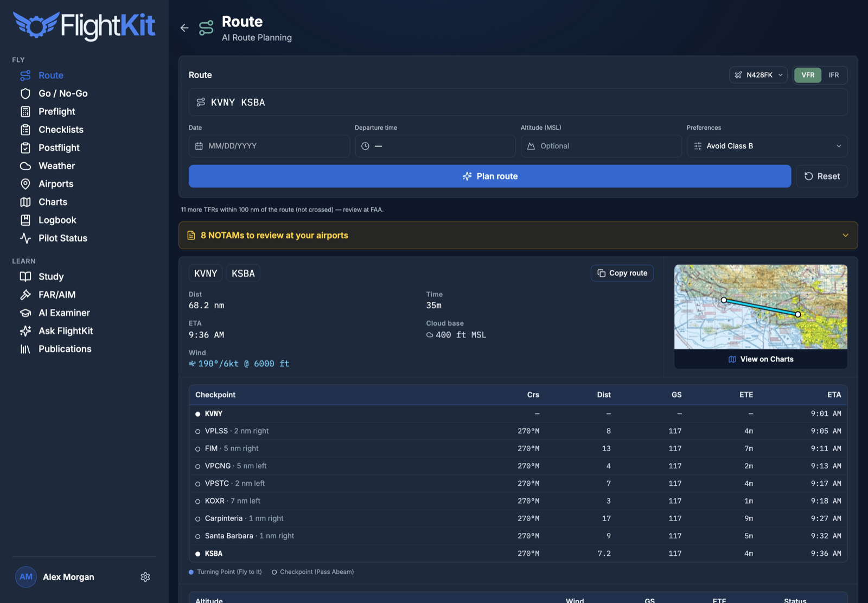Click the 190°/6kt @ 6000 ft wind value
The height and width of the screenshot is (603, 868).
(x=244, y=364)
